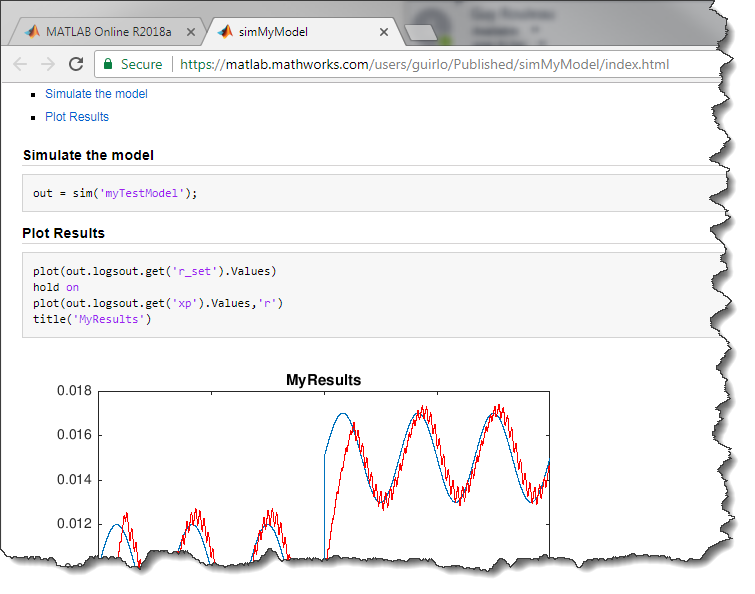Screen dimensions: 755x594
Task: Open the 'Plot Results' contents link
Action: point(77,117)
